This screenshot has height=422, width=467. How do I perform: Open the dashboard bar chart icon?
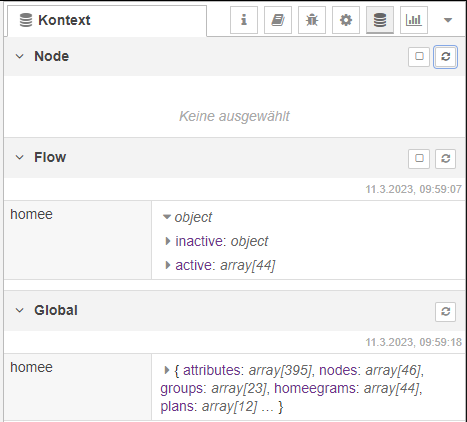click(x=414, y=20)
